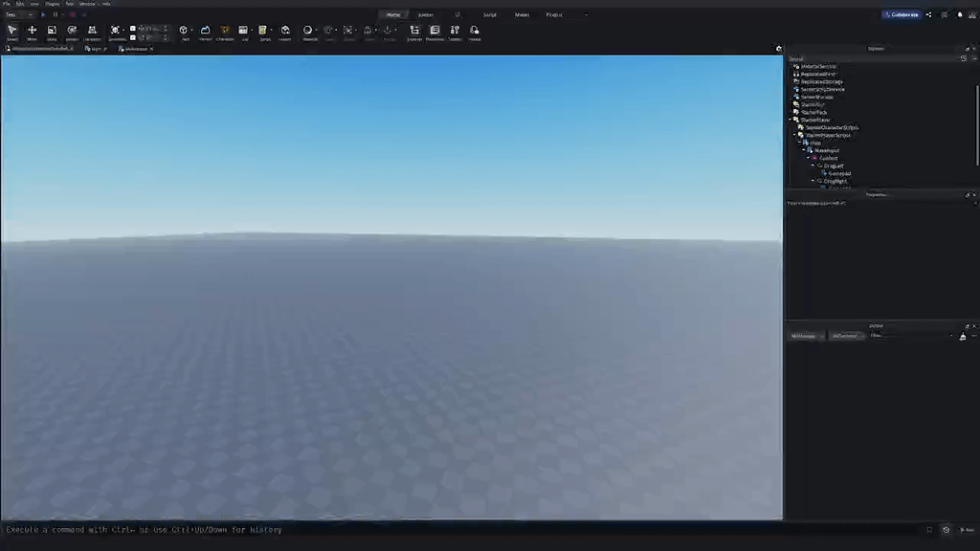This screenshot has width=980, height=551.
Task: Select ServerScriptService in Explorer
Action: click(822, 89)
